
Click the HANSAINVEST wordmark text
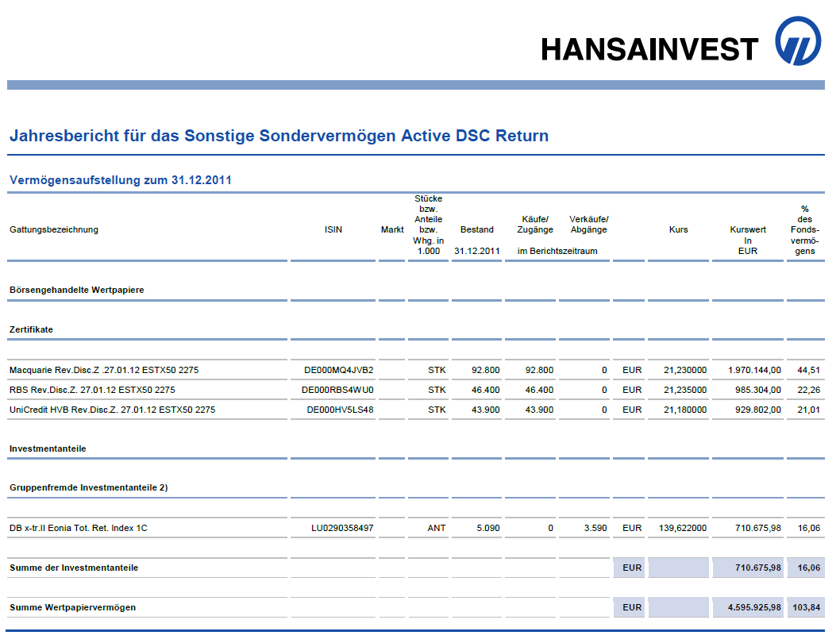649,50
